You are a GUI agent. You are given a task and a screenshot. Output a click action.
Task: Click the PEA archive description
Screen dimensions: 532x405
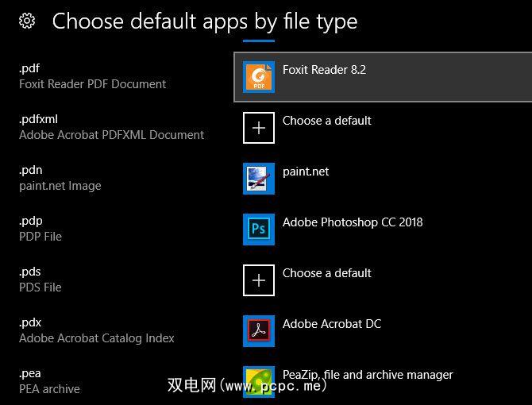point(49,389)
